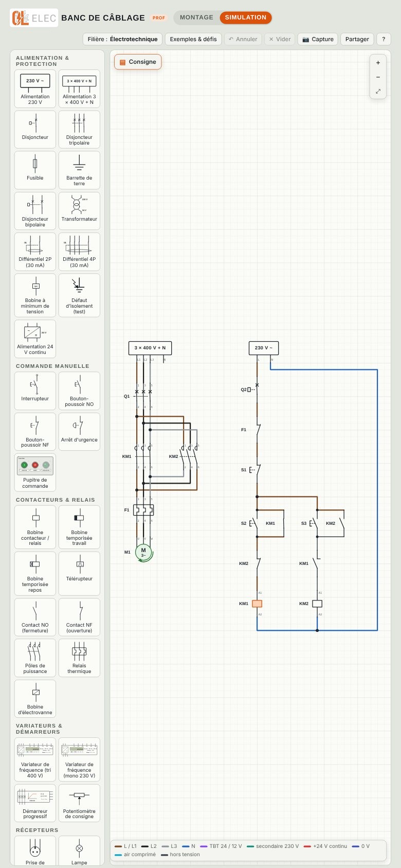
Task: Click the Annuler undo button
Action: click(243, 39)
